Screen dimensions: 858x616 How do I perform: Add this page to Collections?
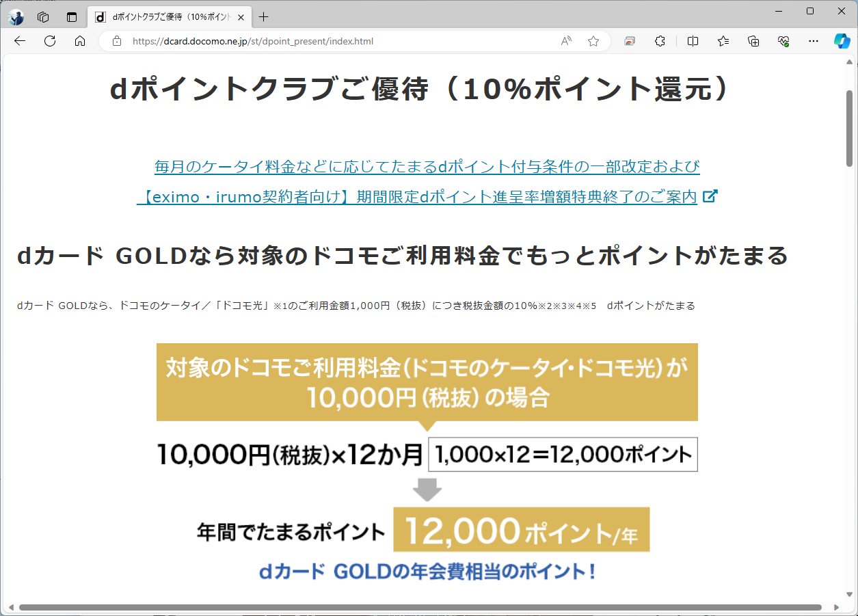coord(753,41)
